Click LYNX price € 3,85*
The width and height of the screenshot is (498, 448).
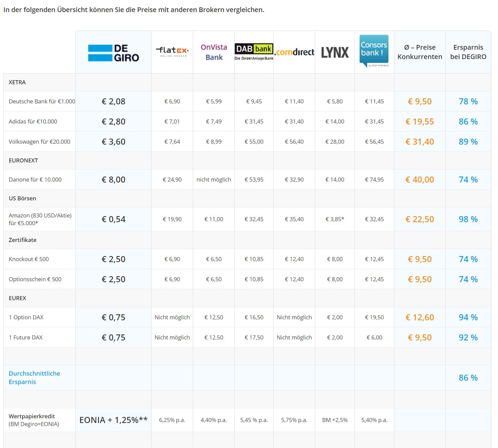(335, 219)
